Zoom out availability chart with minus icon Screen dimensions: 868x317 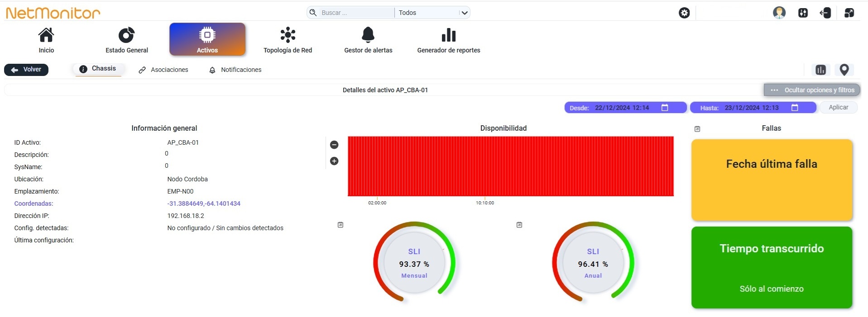[x=334, y=145]
